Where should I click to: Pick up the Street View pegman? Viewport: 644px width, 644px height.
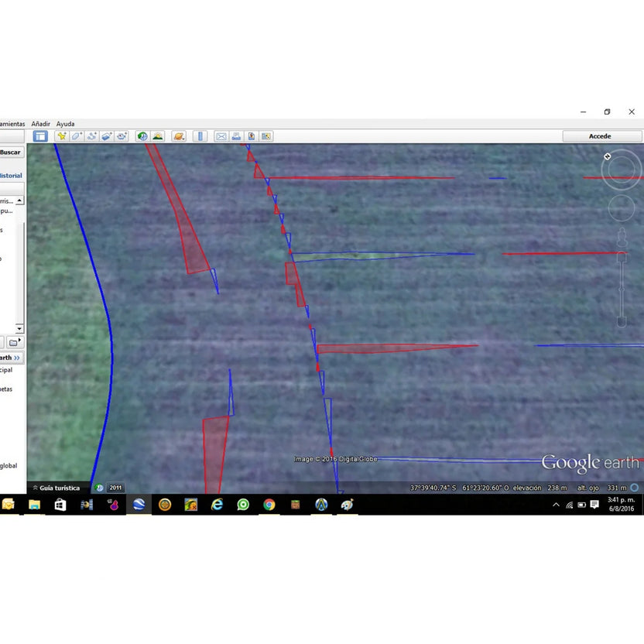click(622, 237)
